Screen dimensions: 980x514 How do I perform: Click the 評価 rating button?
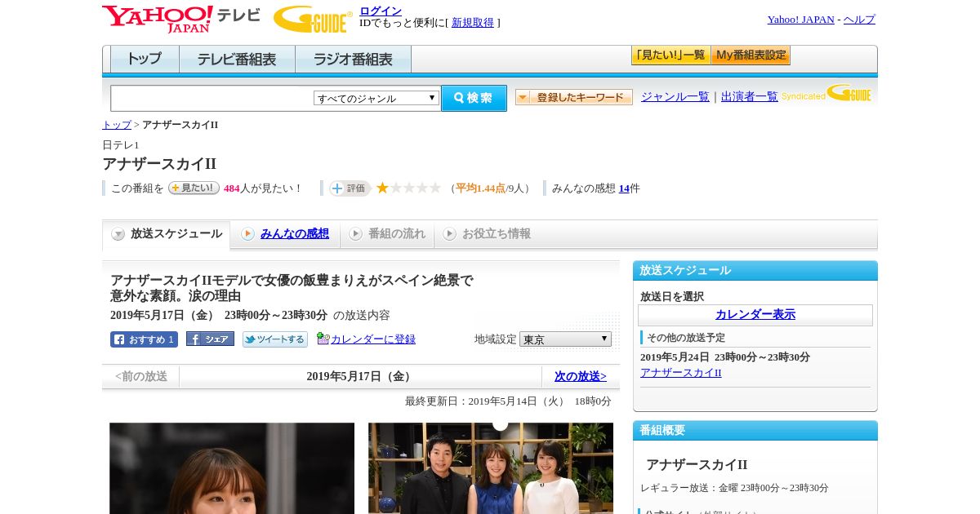click(x=350, y=188)
